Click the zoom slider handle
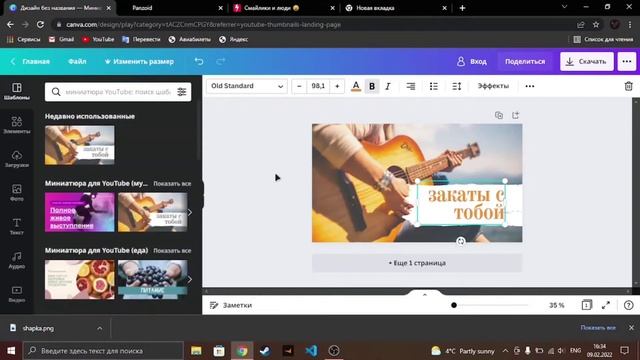This screenshot has height=360, width=640. [454, 305]
